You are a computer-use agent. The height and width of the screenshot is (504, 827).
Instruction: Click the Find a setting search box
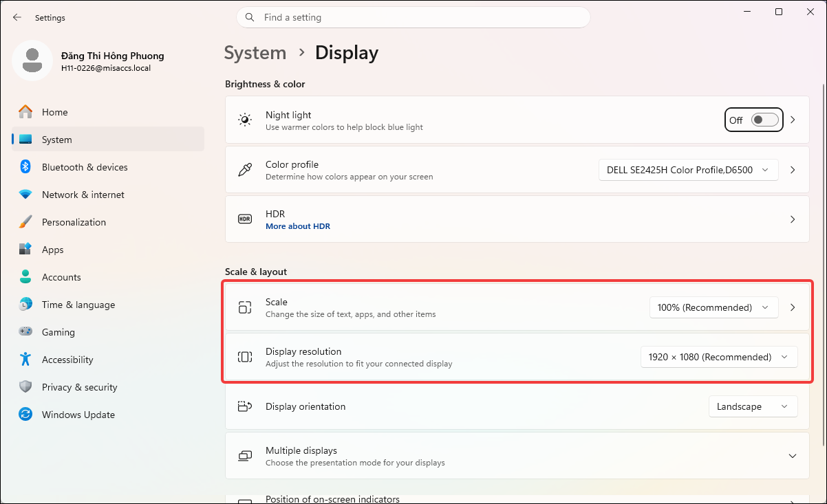[413, 17]
